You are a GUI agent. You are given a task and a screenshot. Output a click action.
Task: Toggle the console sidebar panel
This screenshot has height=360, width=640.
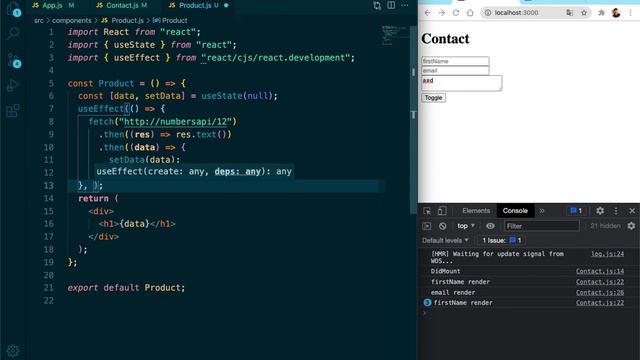(427, 226)
